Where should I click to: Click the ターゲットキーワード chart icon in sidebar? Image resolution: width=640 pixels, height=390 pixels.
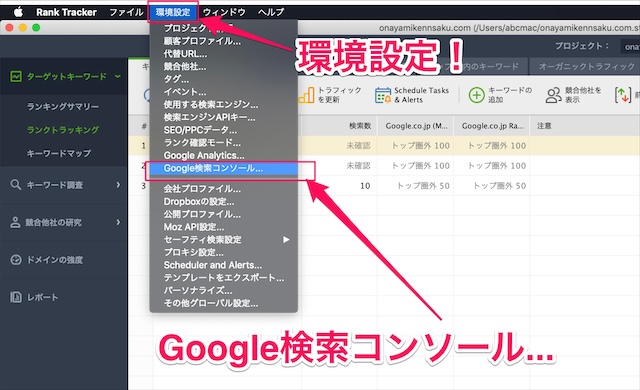[16, 76]
